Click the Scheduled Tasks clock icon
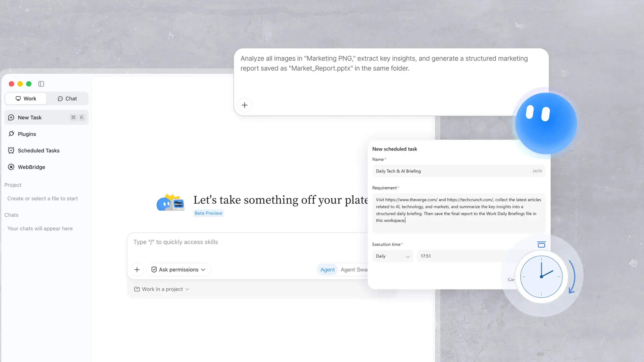 pyautogui.click(x=11, y=150)
